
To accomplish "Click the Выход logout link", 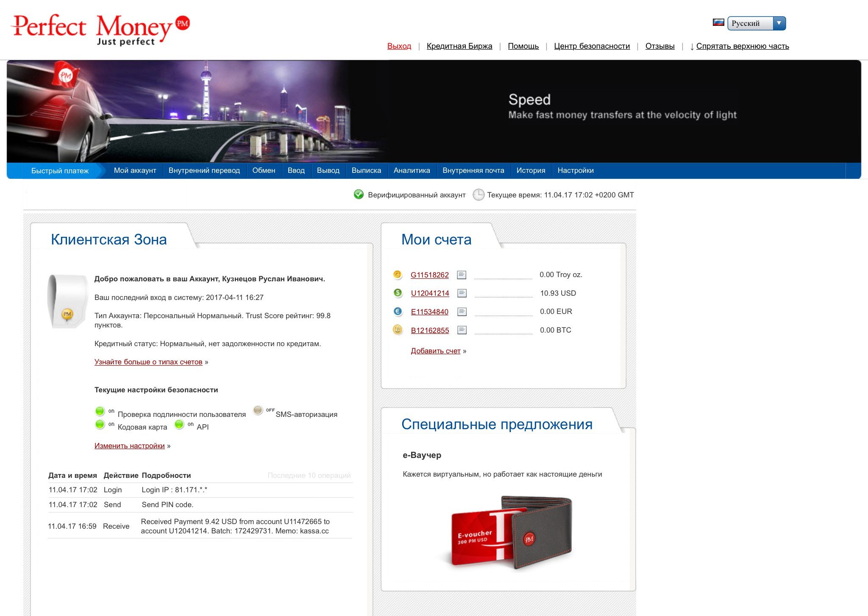I will click(399, 46).
